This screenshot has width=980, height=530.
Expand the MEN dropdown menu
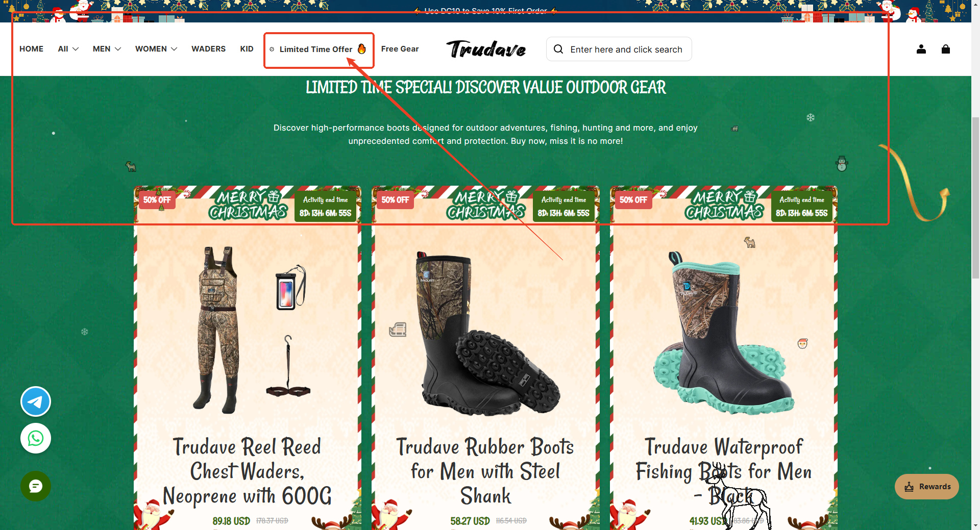107,49
